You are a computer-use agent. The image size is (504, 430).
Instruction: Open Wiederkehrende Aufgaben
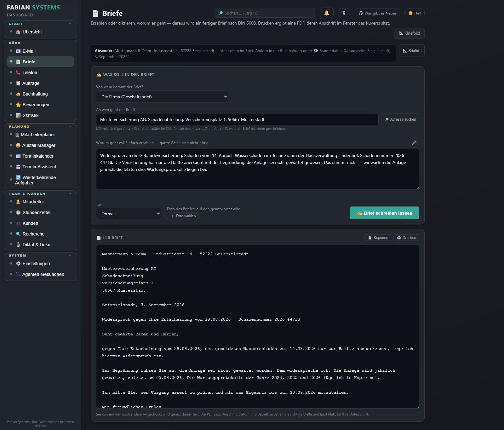tap(40, 180)
